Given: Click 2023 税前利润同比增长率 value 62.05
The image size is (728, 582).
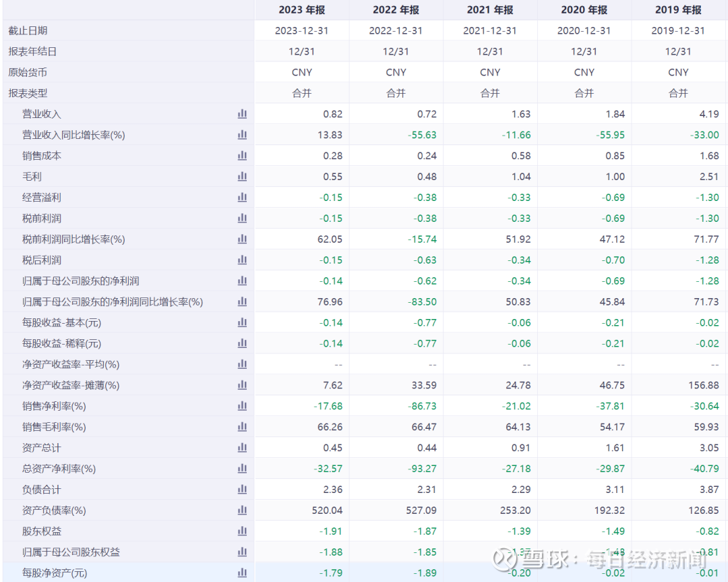Looking at the screenshot, I should [x=330, y=239].
